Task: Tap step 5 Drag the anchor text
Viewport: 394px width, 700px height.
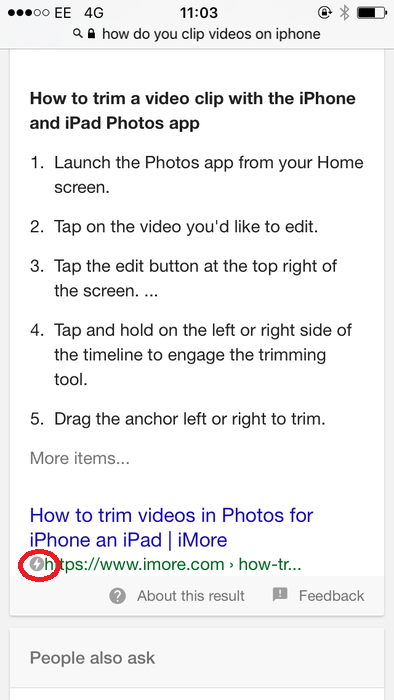Action: point(190,419)
